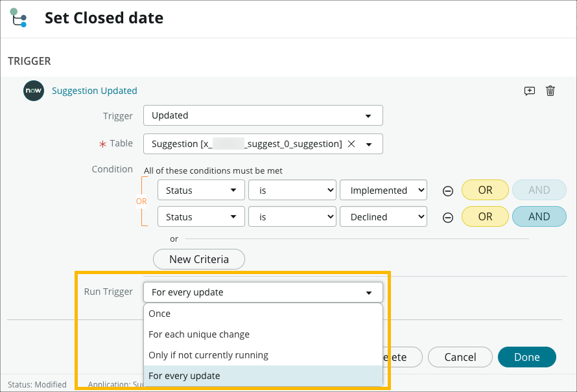The image size is (577, 392).
Task: Open the "is" operator dropdown
Action: [292, 190]
